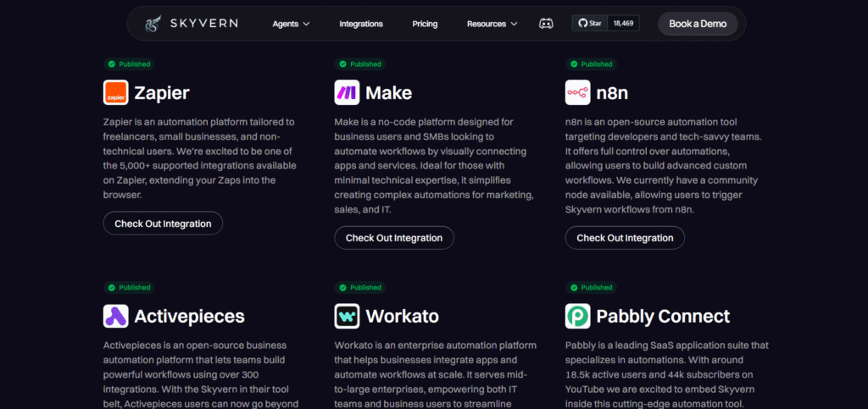Click the Published badge above Zapier
Viewport: 868px width, 409px height.
tap(129, 64)
